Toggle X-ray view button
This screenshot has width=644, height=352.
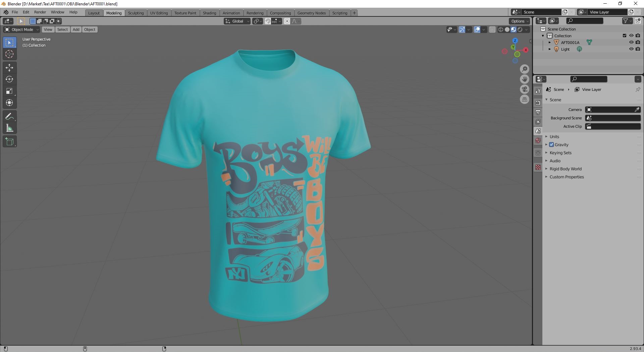click(x=492, y=30)
